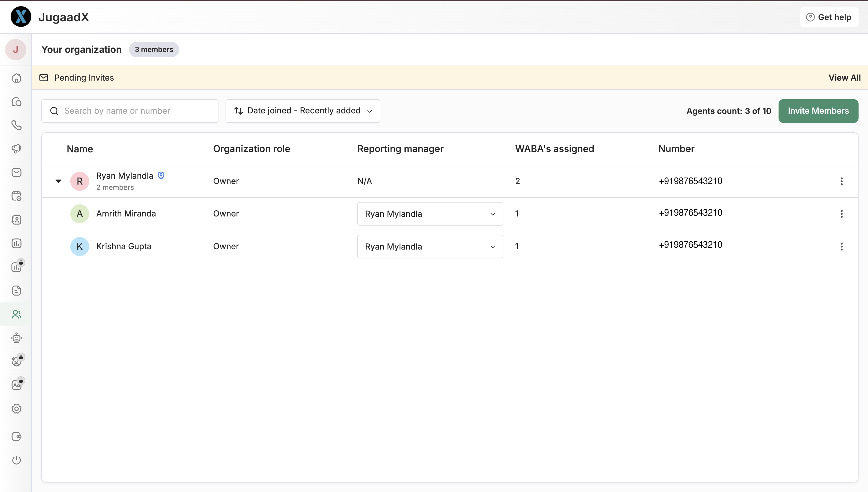Screen dimensions: 868x492
Task: Open the phone calls icon in sidebar
Action: click(x=16, y=126)
